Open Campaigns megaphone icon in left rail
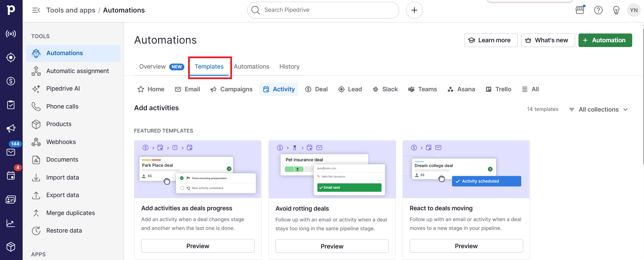Screen dimensions: 644x260 click(11, 128)
